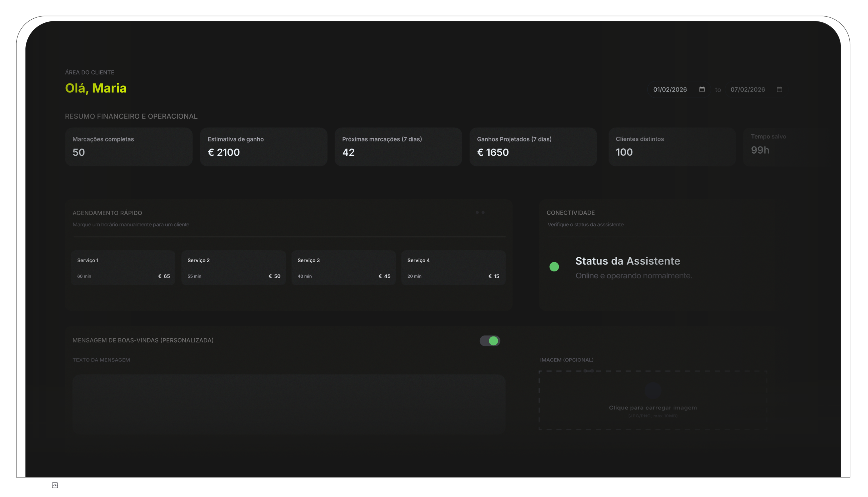The image size is (868, 497).
Task: Click the Marcações completas stat card
Action: point(129,147)
